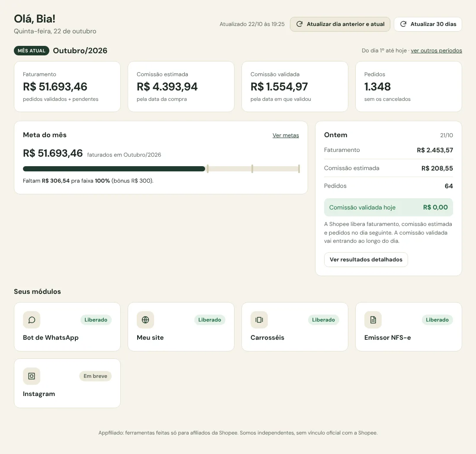Click the monthly goal progress bar
The height and width of the screenshot is (454, 476).
(161, 169)
